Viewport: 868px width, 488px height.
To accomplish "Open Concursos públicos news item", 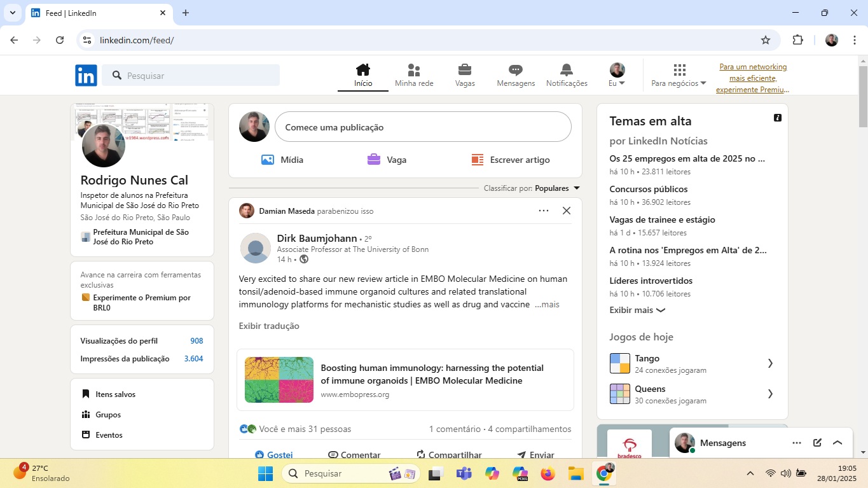I will [648, 189].
